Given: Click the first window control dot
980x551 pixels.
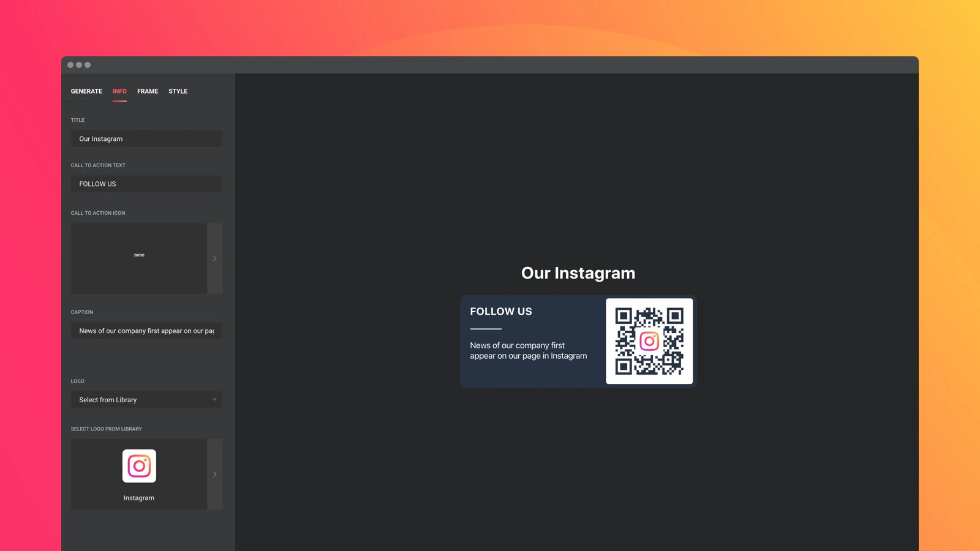Looking at the screenshot, I should point(70,65).
